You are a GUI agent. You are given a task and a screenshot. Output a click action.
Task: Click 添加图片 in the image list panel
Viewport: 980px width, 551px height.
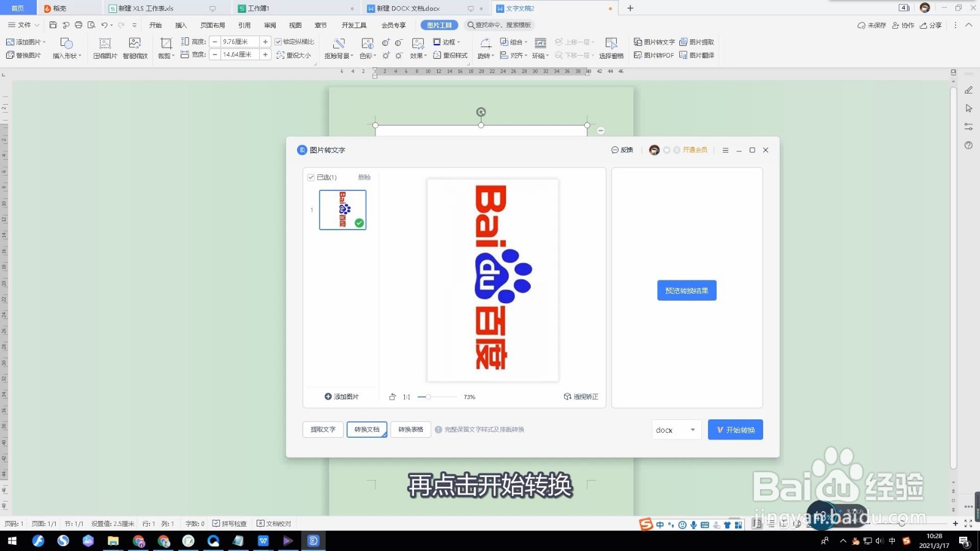point(342,397)
